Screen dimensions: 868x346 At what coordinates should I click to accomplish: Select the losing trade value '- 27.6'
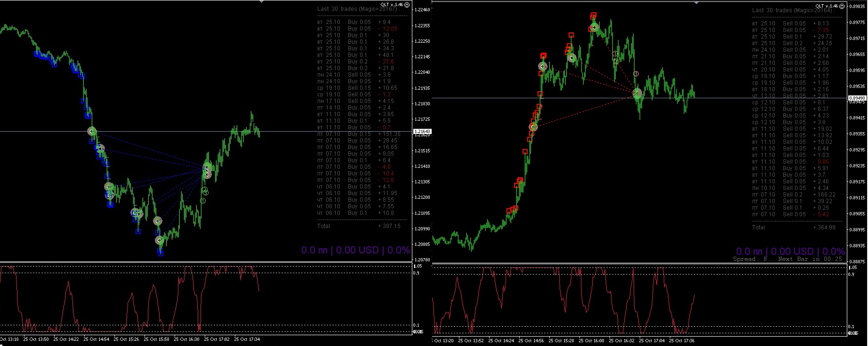point(386,62)
